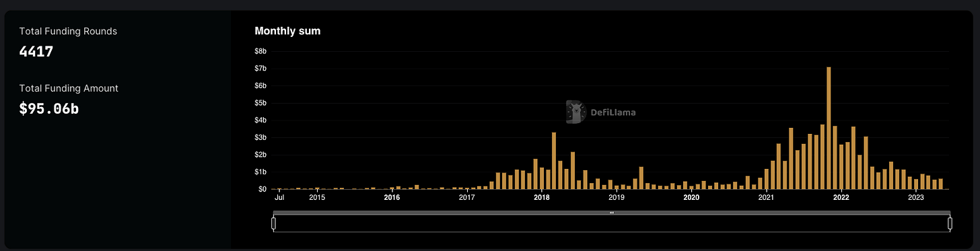
Task: Select the tallest bar above $7b
Action: click(829, 128)
